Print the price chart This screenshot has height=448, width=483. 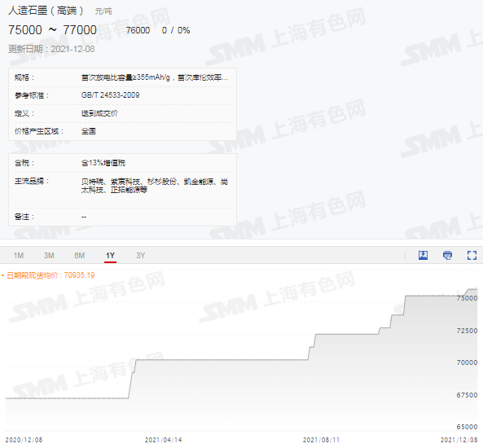point(447,255)
